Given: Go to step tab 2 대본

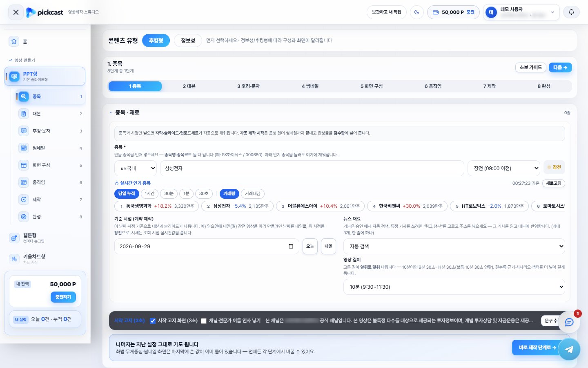Looking at the screenshot, I should (x=189, y=86).
